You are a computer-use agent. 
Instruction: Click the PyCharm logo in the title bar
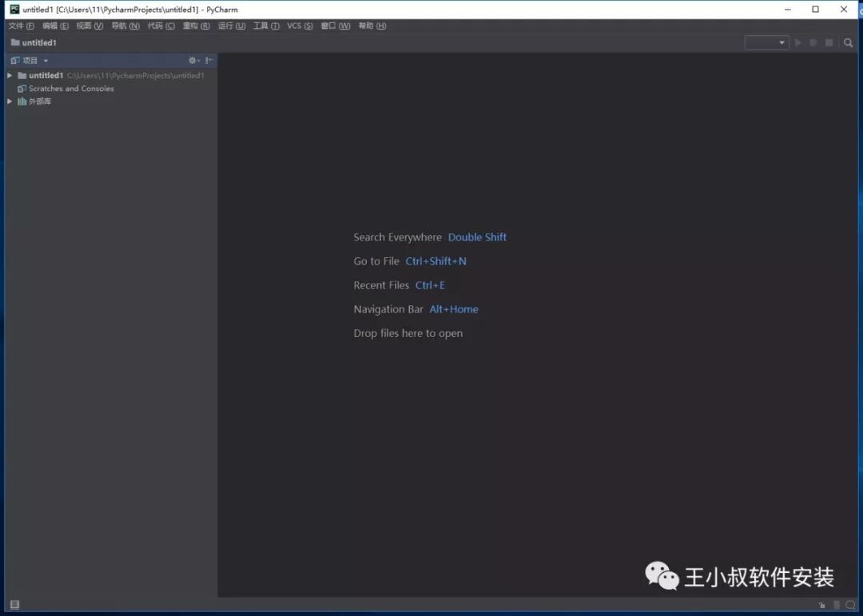pos(14,10)
